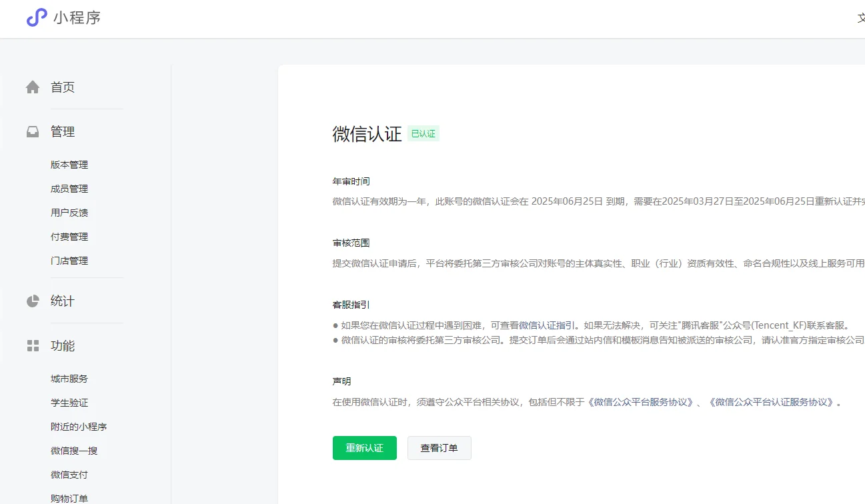Click the 审核范围 heading

click(x=351, y=243)
